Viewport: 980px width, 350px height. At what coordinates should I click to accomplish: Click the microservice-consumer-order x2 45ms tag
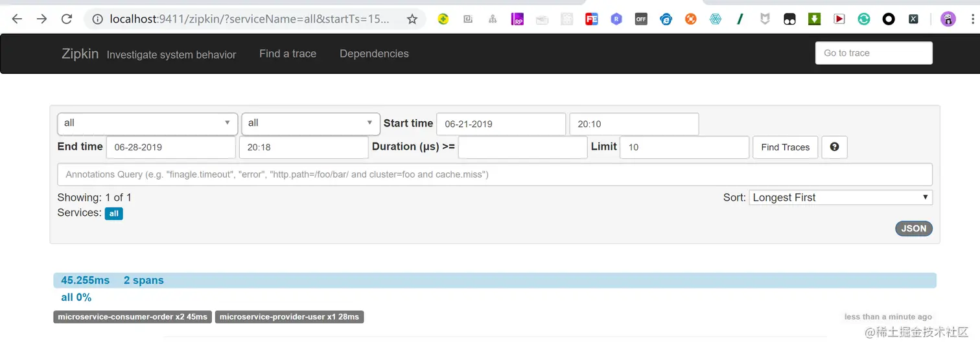(132, 317)
